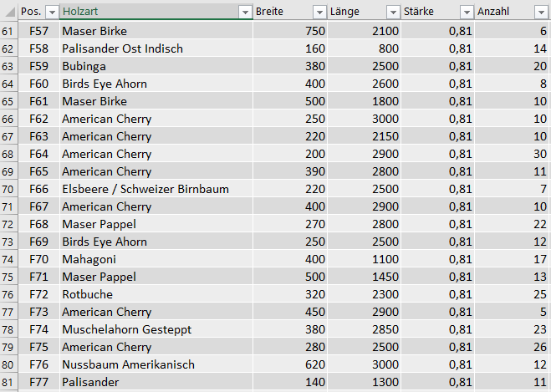Select the cell containing Mahagoni
The image size is (551, 392).
[x=156, y=259]
